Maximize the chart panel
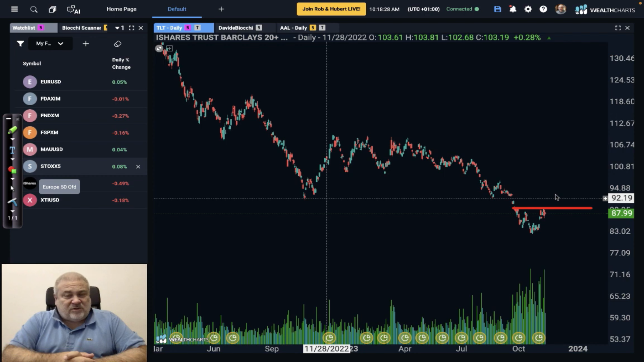 click(618, 28)
